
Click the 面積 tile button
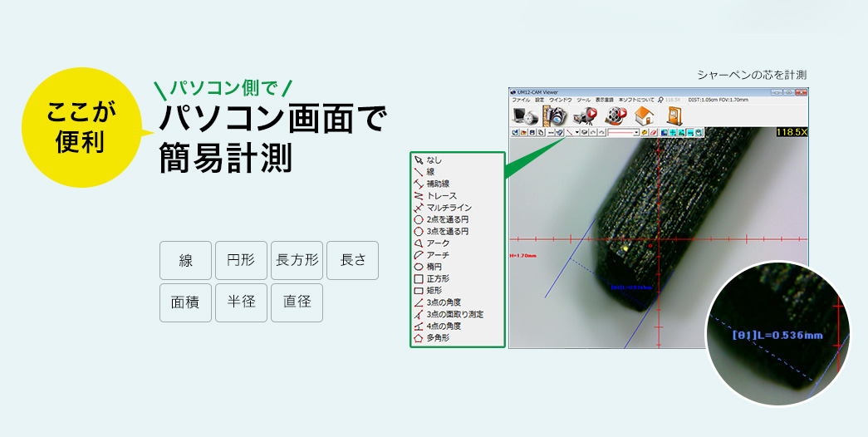coord(185,302)
